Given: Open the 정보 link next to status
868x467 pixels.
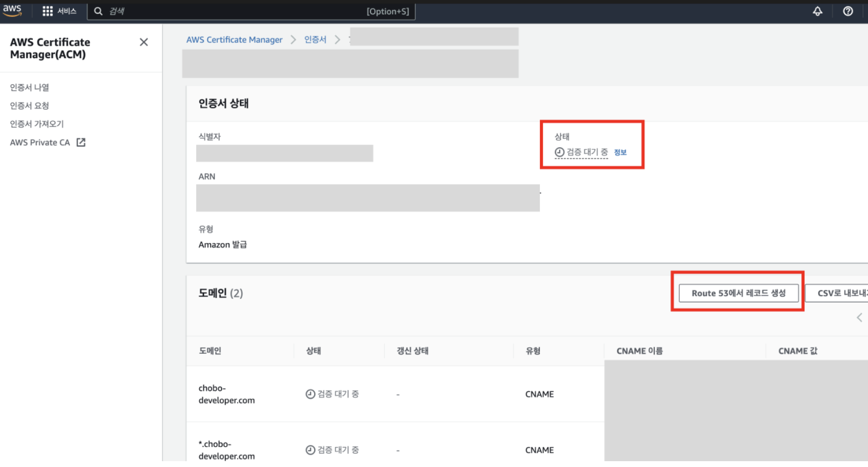Looking at the screenshot, I should click(x=621, y=152).
